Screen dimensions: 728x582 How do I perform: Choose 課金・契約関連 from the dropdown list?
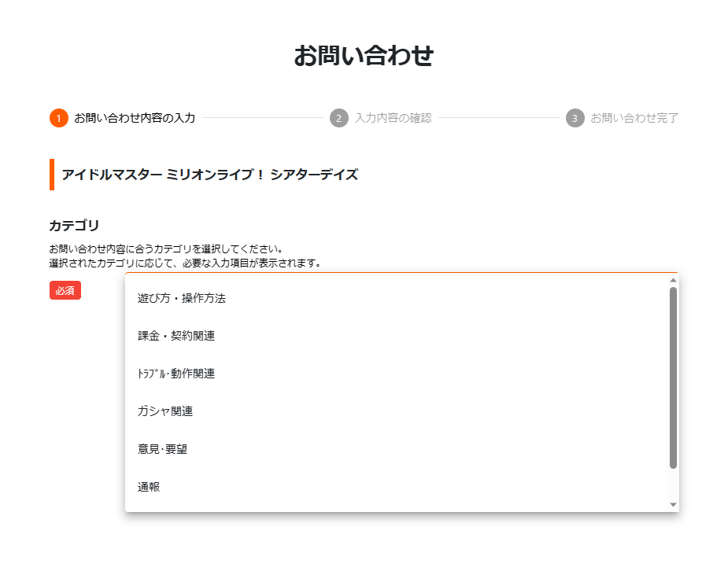397,336
